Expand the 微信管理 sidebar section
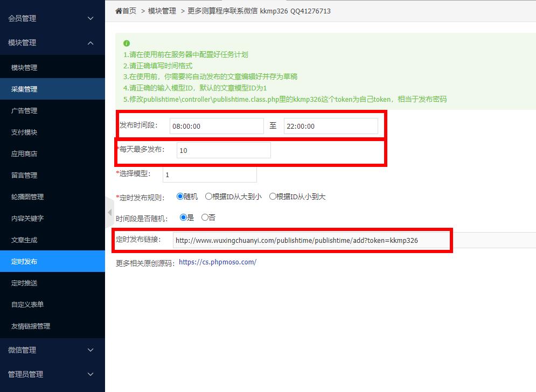Viewport: 536px width, 392px height. [x=52, y=350]
